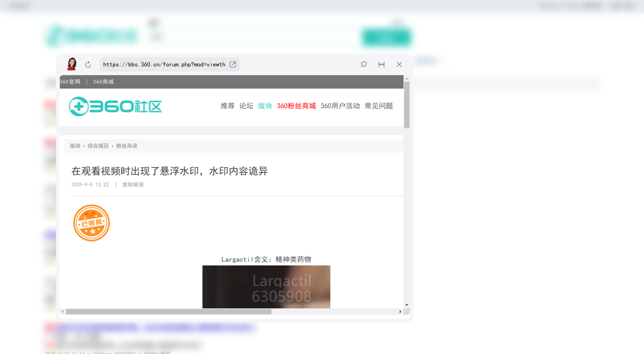Open the 论坛 section in the navigation
The height and width of the screenshot is (354, 644).
click(x=246, y=106)
